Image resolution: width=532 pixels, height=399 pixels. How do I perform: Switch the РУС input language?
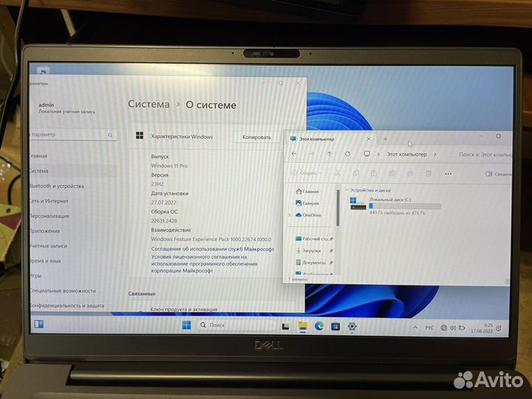click(x=429, y=328)
